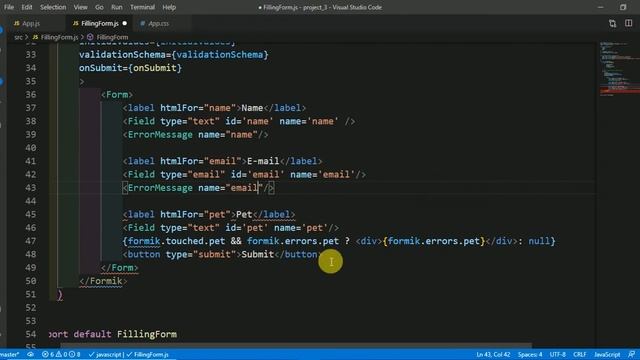The width and height of the screenshot is (640, 360).
Task: Open the Terminal menu
Action: pyautogui.click(x=142, y=7)
